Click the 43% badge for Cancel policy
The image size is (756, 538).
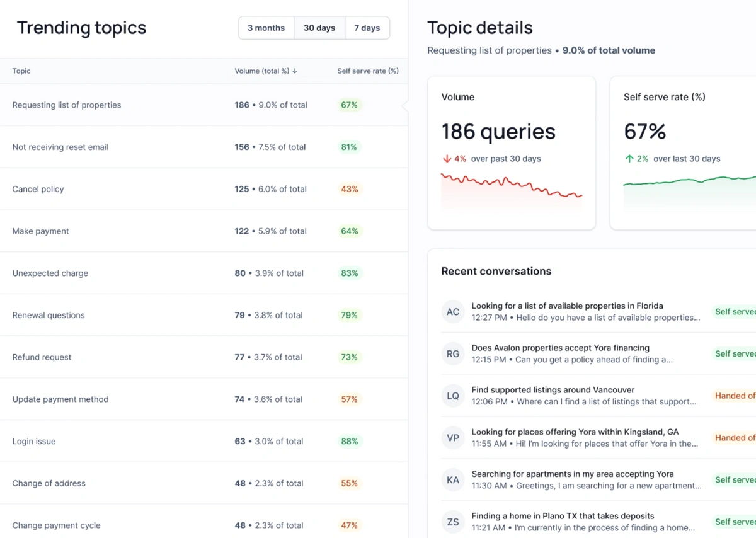[x=349, y=189]
